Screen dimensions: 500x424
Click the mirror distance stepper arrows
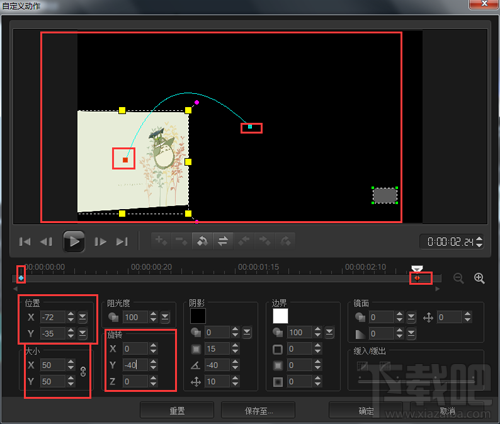click(x=467, y=317)
